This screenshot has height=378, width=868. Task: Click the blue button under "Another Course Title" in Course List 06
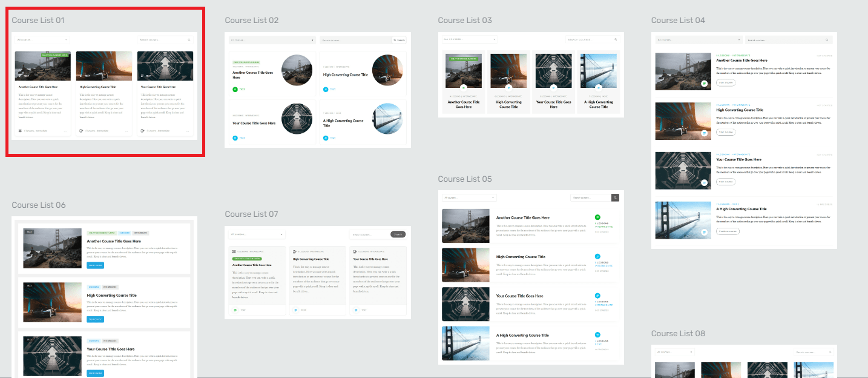click(x=95, y=265)
